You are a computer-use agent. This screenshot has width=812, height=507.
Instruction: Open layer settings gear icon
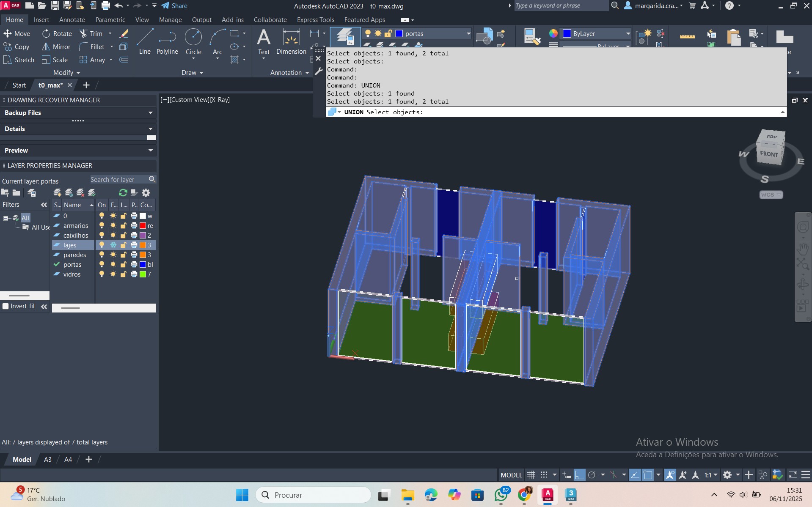coord(146,193)
